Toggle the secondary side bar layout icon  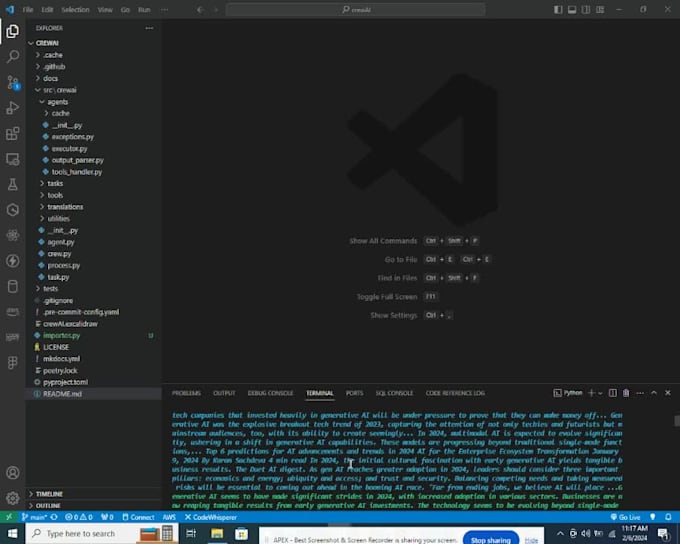pyautogui.click(x=586, y=10)
